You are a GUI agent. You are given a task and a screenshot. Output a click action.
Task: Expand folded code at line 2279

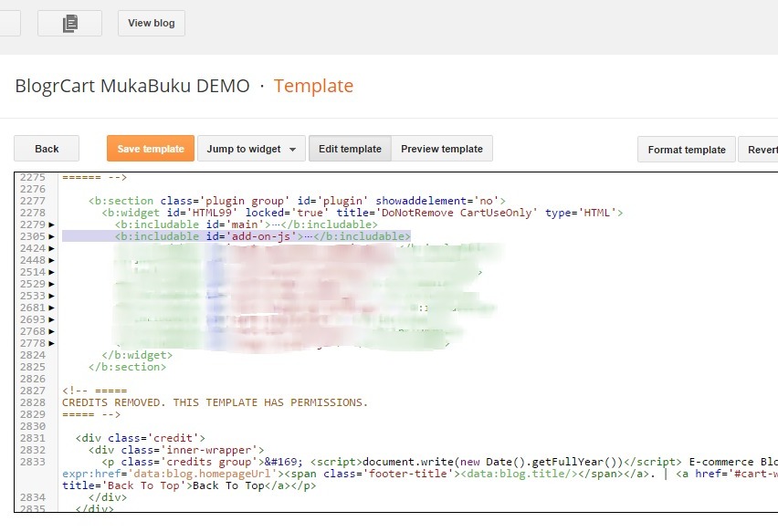(x=52, y=224)
